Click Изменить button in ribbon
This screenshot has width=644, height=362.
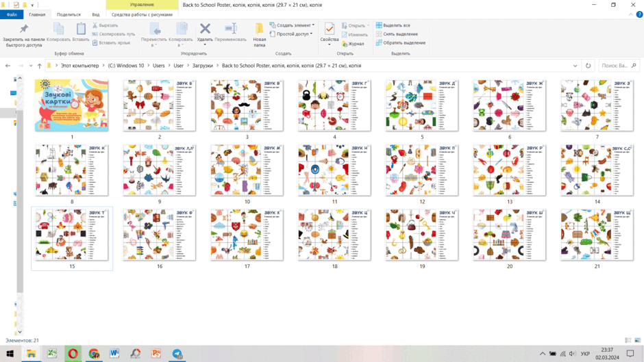pos(354,34)
